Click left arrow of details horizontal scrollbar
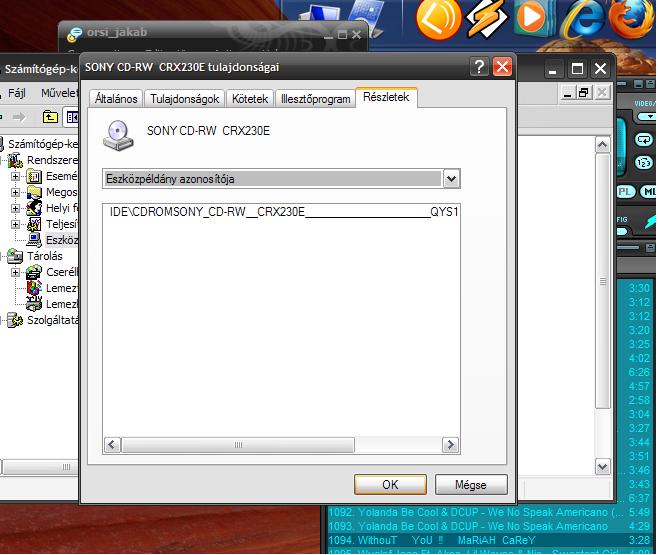The image size is (658, 555). (x=112, y=444)
